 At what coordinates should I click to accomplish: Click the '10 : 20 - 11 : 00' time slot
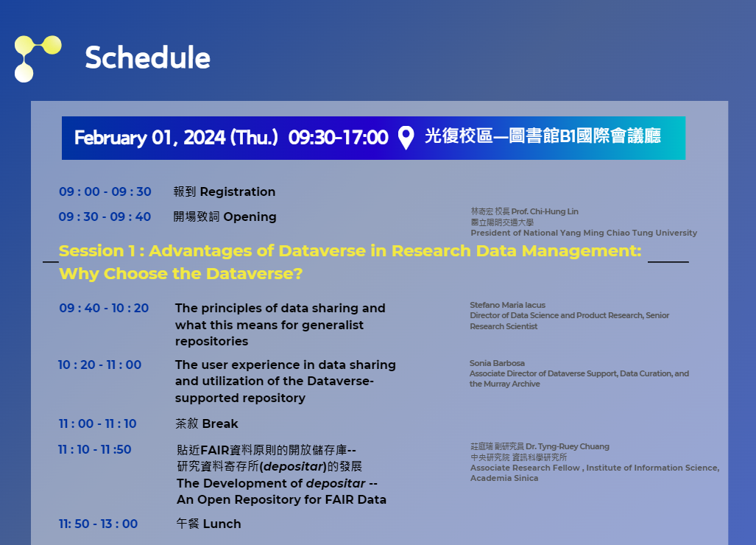pyautogui.click(x=100, y=365)
